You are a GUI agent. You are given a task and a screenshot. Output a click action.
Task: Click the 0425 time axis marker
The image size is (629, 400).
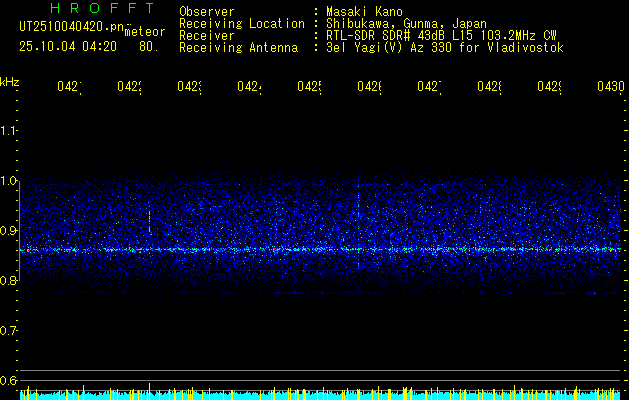tap(309, 87)
